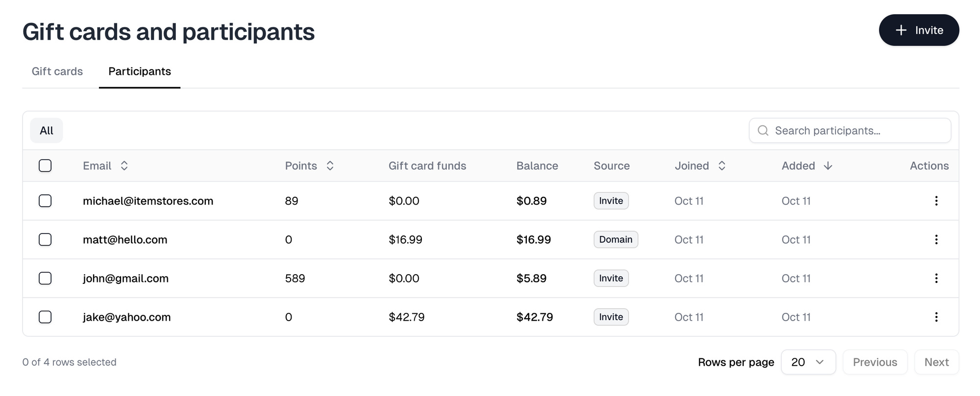Click the Gift card funds column header

(x=427, y=166)
